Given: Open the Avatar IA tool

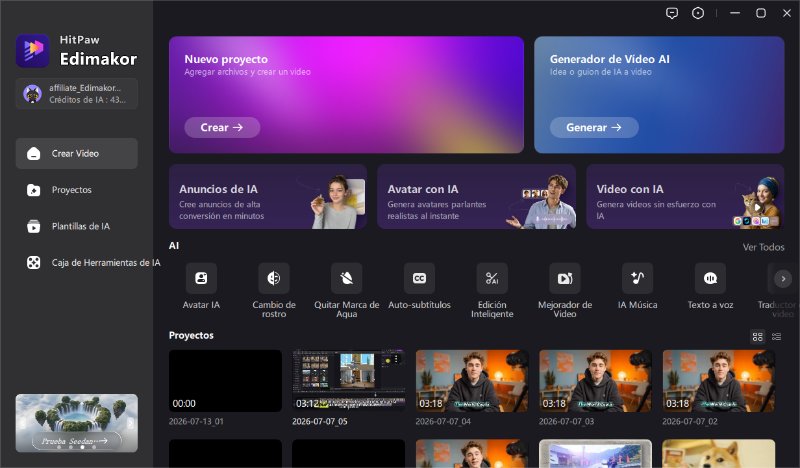Looking at the screenshot, I should pos(201,278).
